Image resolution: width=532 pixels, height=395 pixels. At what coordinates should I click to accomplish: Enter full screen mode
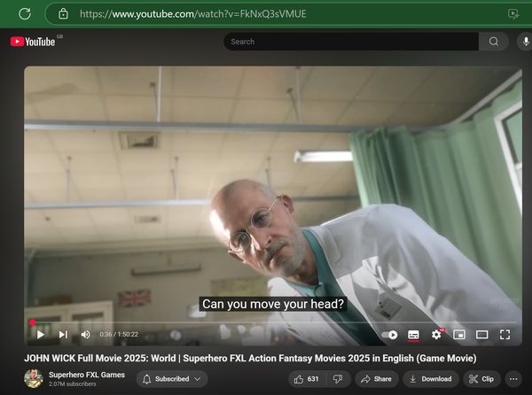(505, 335)
